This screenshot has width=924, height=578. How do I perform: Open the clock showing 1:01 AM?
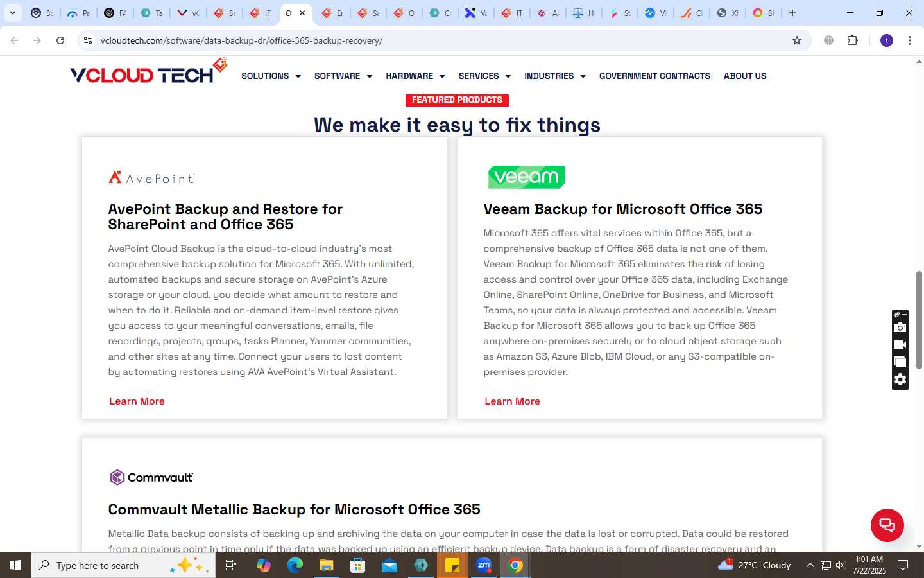click(x=869, y=565)
